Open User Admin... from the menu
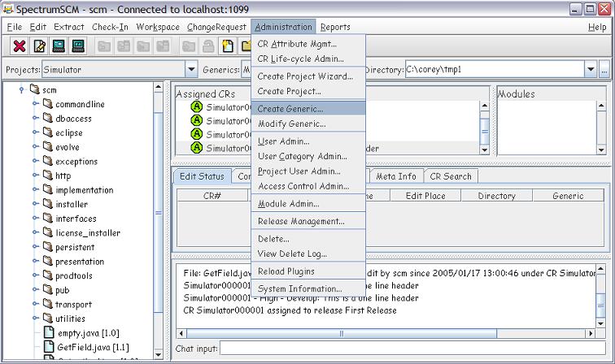 pos(308,141)
